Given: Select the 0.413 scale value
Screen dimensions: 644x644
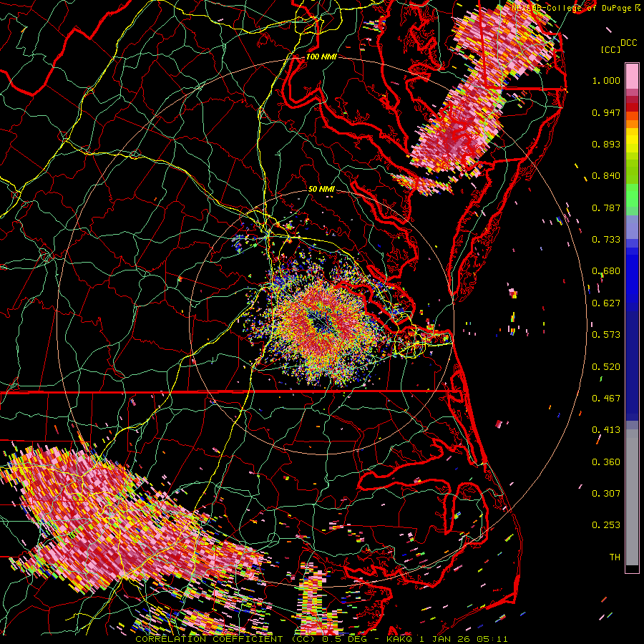Looking at the screenshot, I should (606, 430).
